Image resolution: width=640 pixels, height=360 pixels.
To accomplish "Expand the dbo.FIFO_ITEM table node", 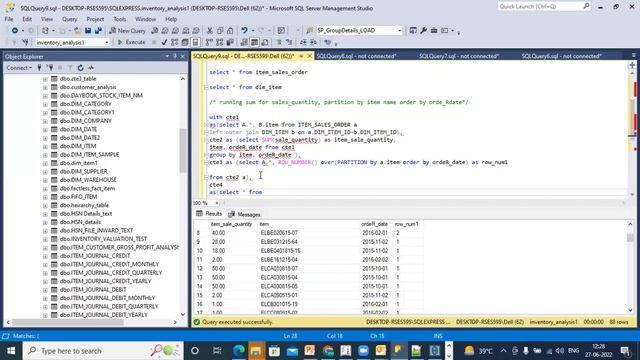I will click(x=45, y=197).
